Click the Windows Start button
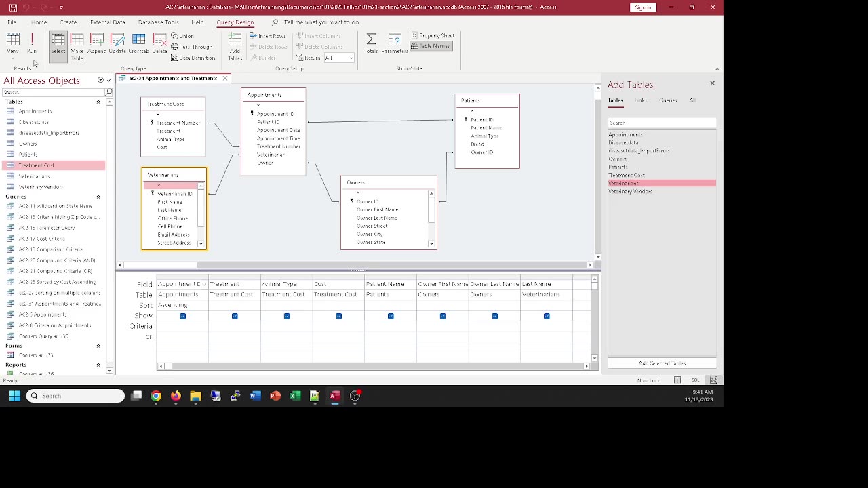 pyautogui.click(x=14, y=396)
